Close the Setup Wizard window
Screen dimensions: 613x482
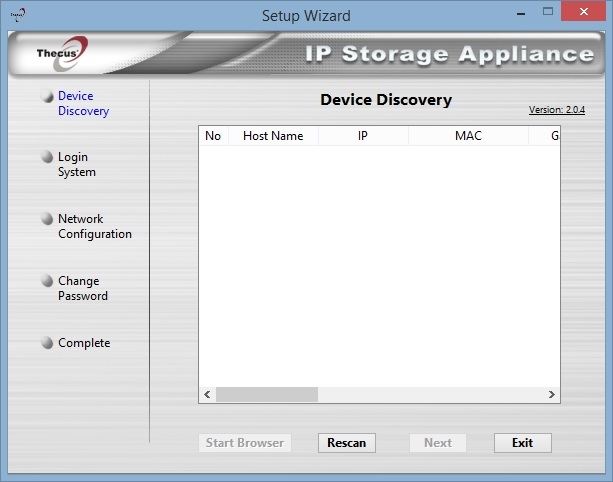(x=584, y=11)
